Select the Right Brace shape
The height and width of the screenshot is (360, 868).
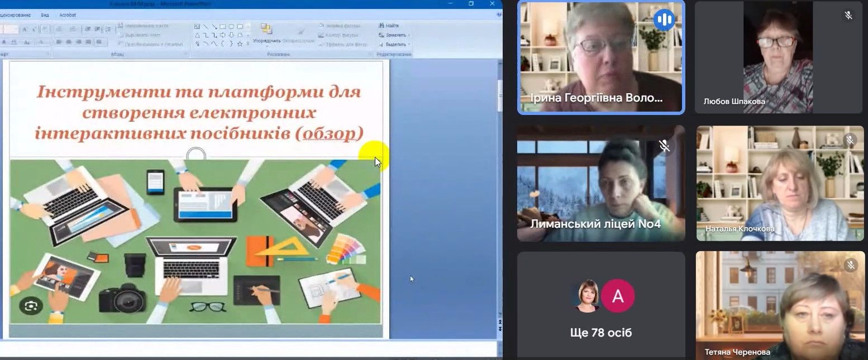231,44
